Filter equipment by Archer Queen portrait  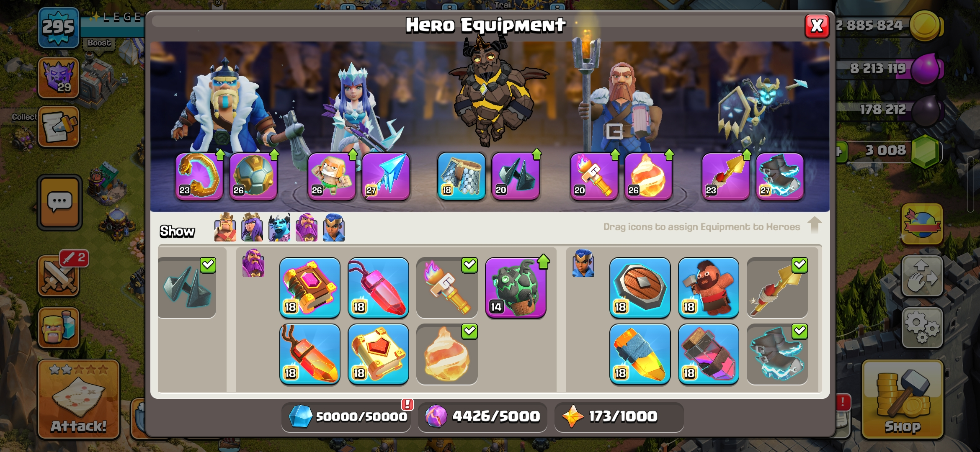coord(252,227)
